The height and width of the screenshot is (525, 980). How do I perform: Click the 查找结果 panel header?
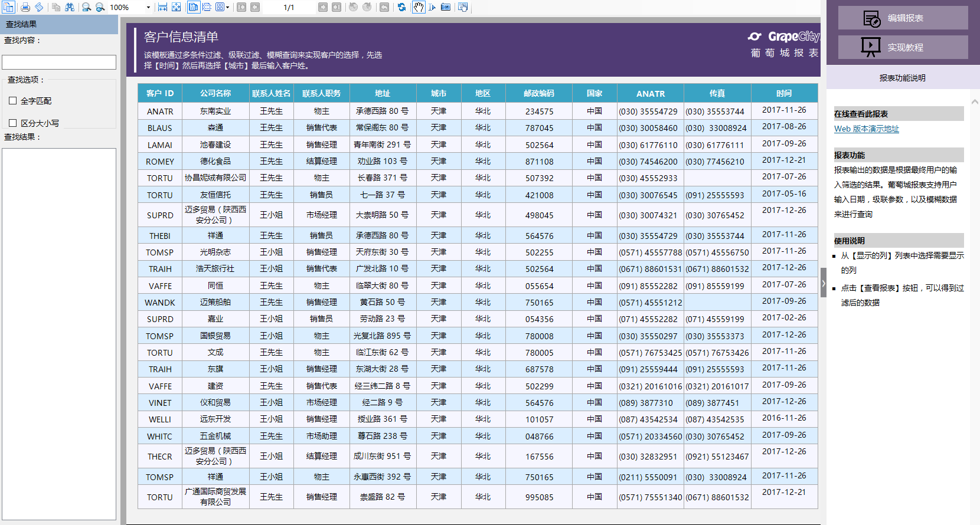tap(59, 24)
